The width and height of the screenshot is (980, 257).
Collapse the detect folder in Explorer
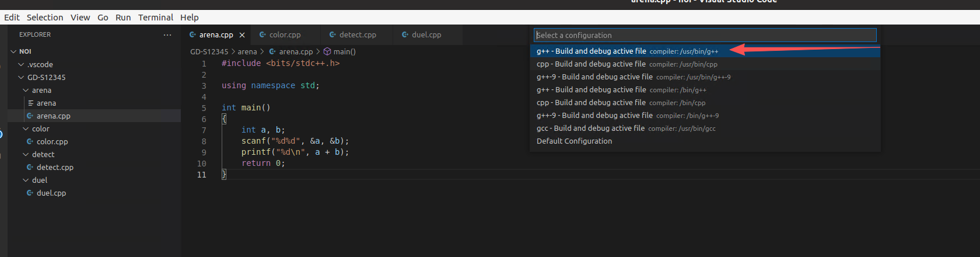(x=26, y=154)
